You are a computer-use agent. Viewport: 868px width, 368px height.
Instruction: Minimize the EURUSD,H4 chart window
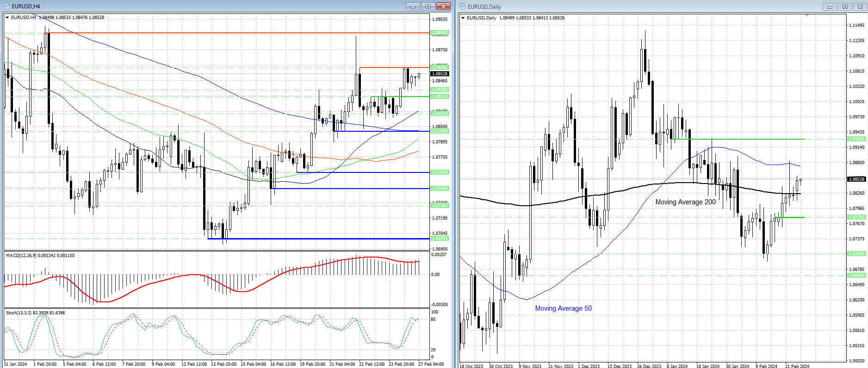[x=413, y=6]
